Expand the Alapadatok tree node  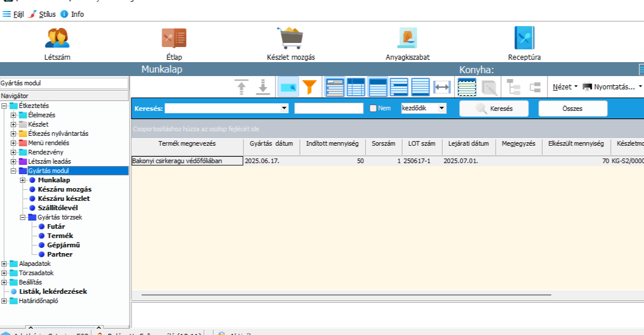5,264
